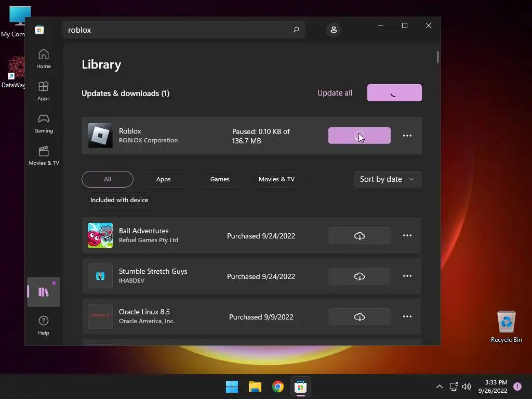Open Help in the sidebar
532x399 pixels.
coord(44,325)
